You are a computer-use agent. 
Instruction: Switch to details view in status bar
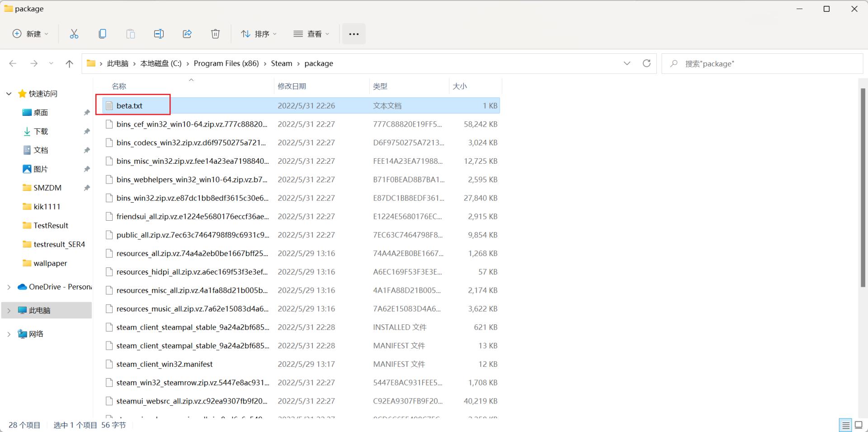pyautogui.click(x=845, y=425)
